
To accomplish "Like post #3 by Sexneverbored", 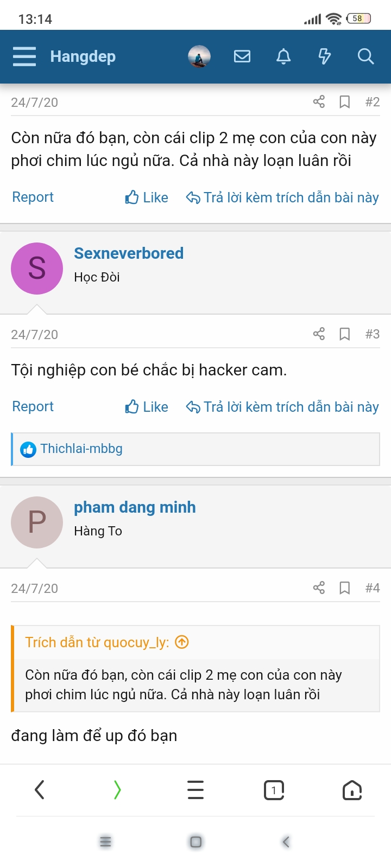I will pyautogui.click(x=147, y=407).
